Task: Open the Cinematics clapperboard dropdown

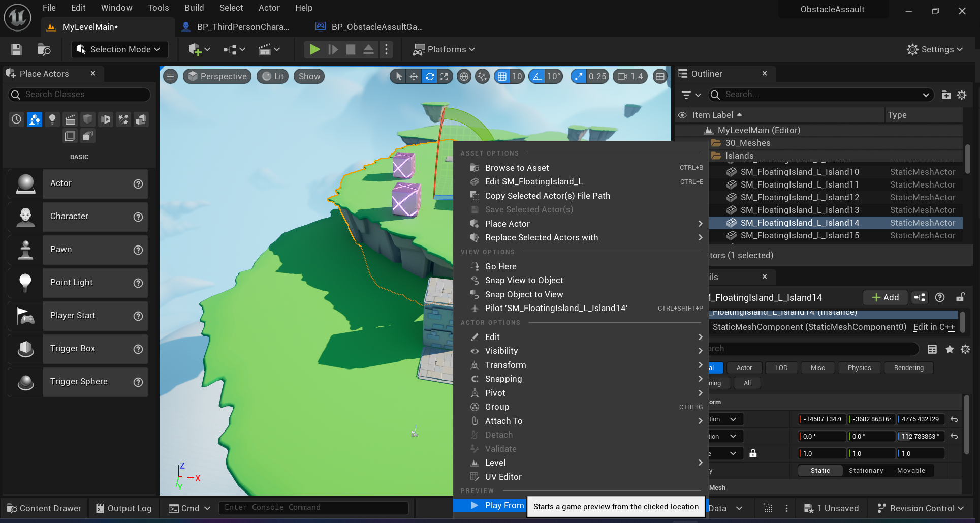Action: [269, 49]
